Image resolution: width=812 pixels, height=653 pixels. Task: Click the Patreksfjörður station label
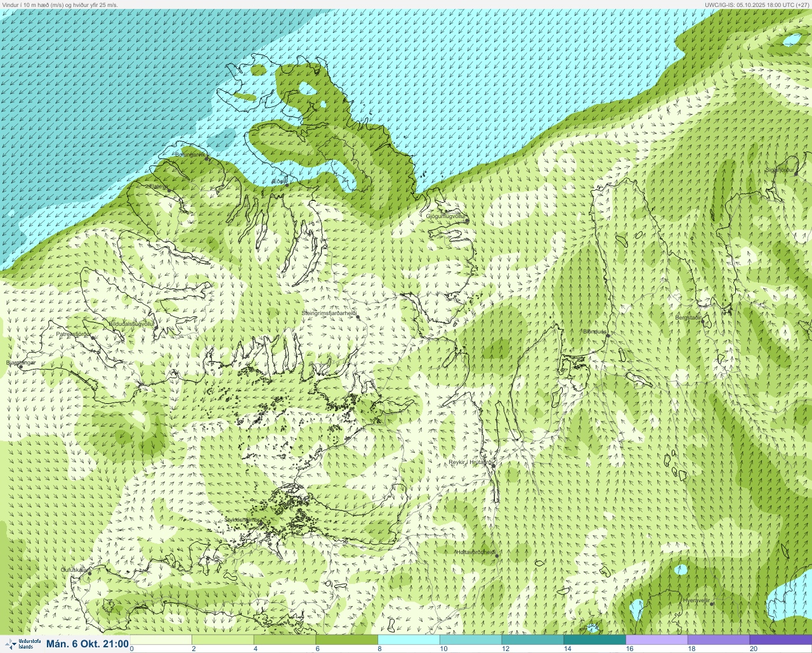point(74,333)
